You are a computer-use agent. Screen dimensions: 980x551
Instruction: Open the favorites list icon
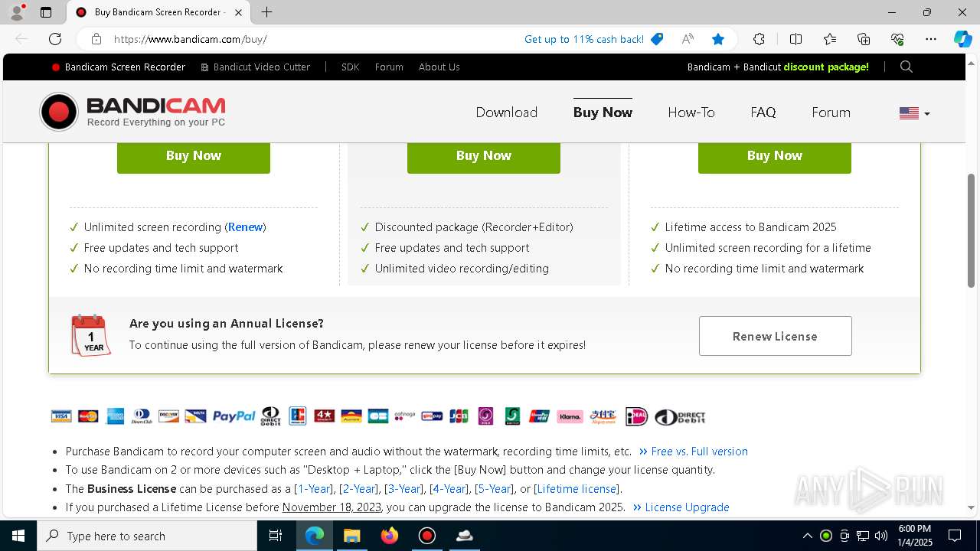(830, 39)
